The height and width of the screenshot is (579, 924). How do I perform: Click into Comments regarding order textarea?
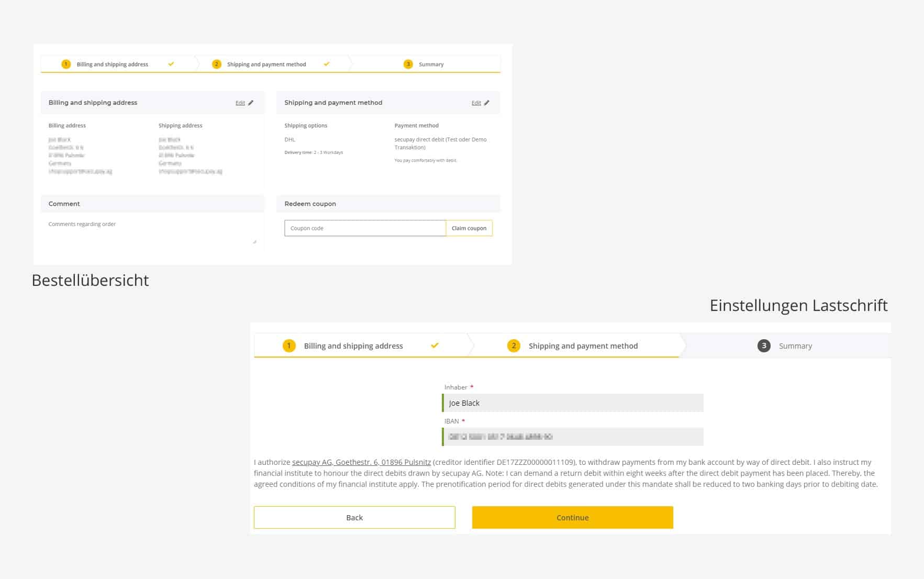pyautogui.click(x=152, y=231)
